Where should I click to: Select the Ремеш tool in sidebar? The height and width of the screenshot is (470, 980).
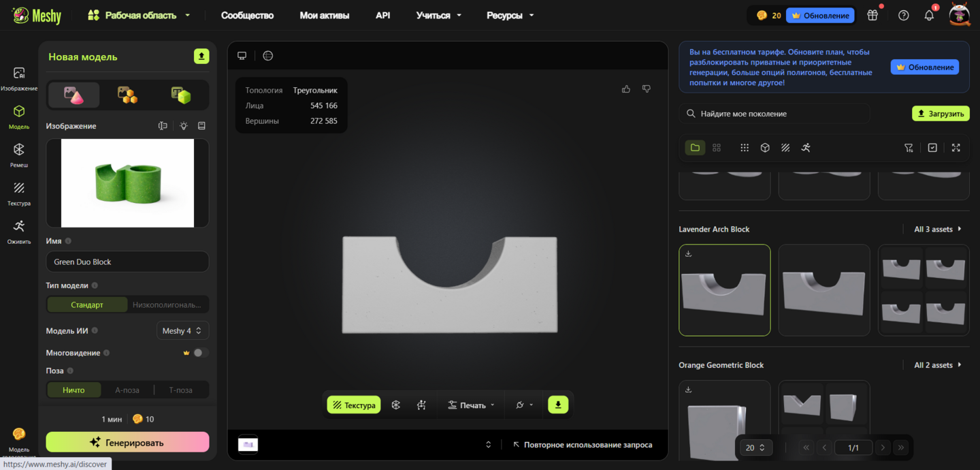point(19,155)
